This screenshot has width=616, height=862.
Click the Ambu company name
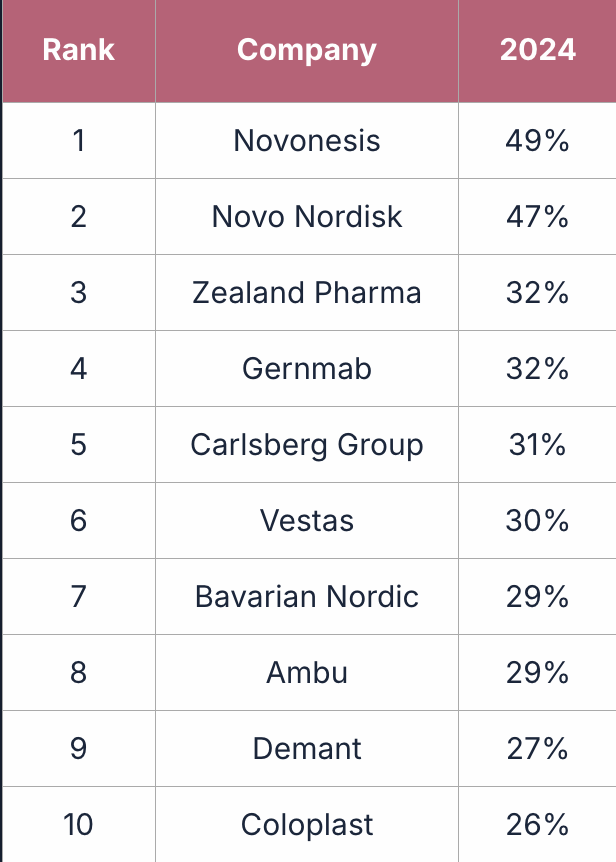pyautogui.click(x=307, y=673)
